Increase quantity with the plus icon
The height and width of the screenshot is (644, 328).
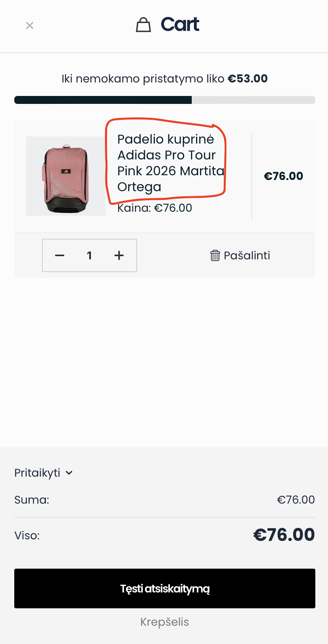(119, 255)
